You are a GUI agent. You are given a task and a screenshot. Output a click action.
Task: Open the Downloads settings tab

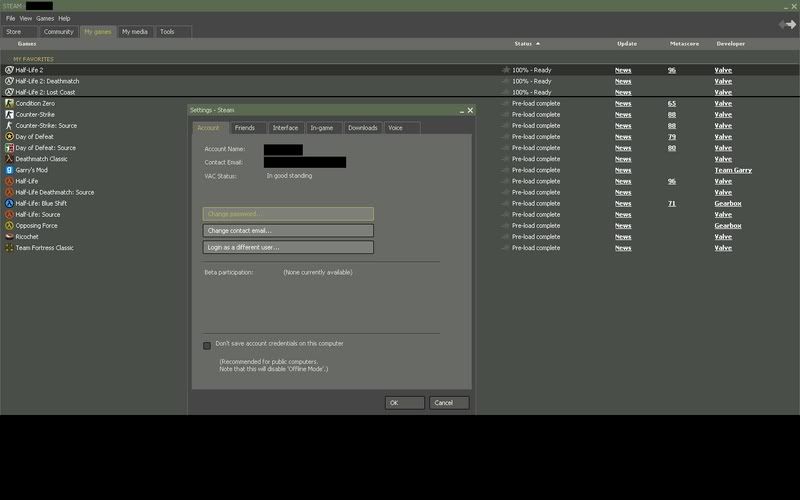(363, 128)
